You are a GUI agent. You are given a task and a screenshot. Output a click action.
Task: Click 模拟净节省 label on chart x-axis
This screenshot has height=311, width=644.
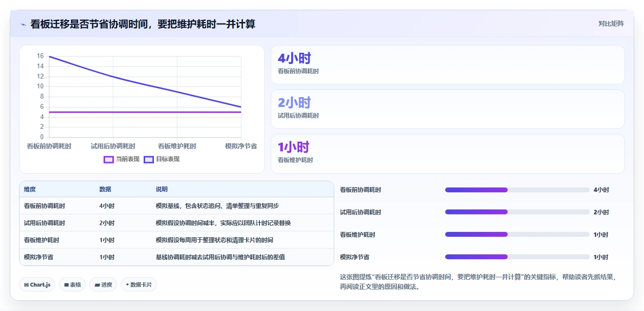point(241,146)
